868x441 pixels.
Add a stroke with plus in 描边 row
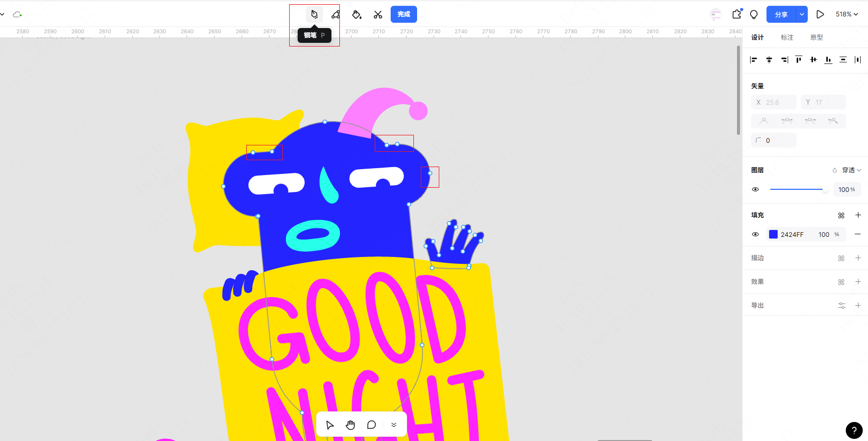[858, 258]
